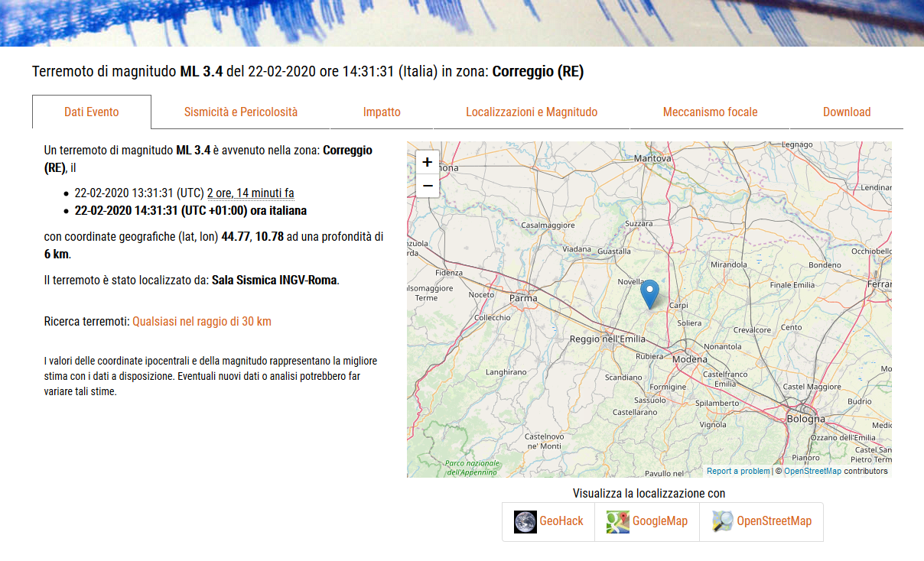924x561 pixels.
Task: Open the Impatto tab
Action: click(382, 112)
